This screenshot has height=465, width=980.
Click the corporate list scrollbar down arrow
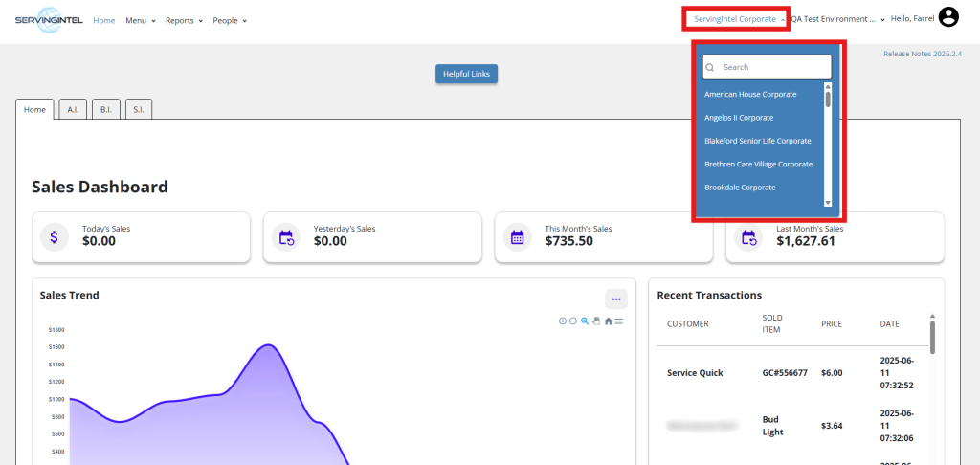[x=828, y=203]
